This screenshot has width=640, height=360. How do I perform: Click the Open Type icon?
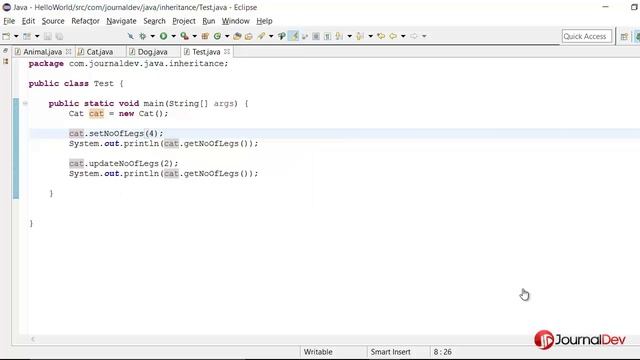click(x=237, y=36)
